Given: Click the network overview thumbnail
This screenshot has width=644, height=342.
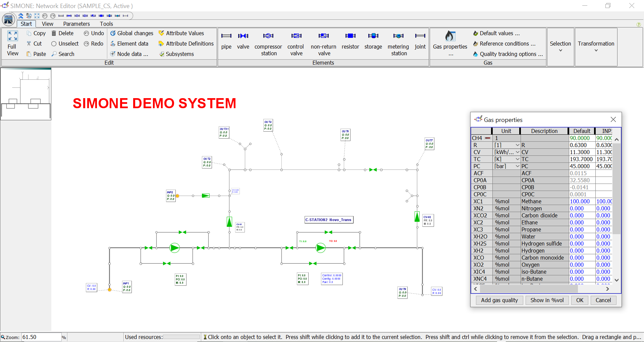Looking at the screenshot, I should [x=26, y=94].
